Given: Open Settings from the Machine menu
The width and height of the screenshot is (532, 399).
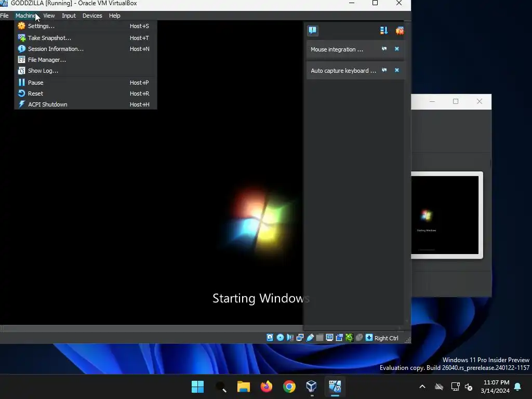Looking at the screenshot, I should (86, 26).
